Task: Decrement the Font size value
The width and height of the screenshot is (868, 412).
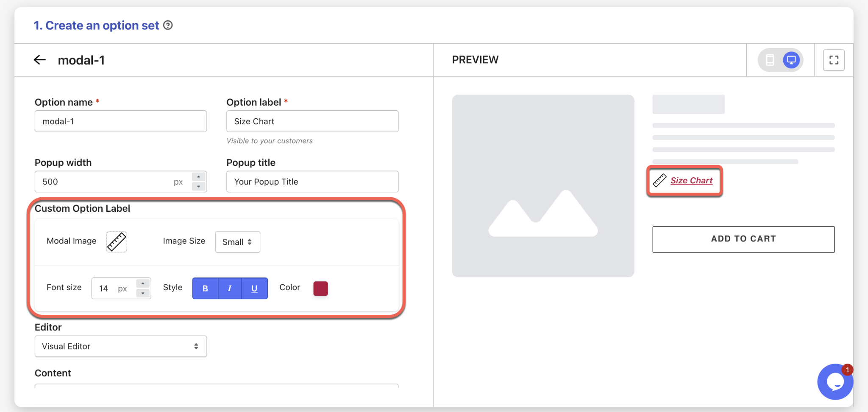Action: pos(143,292)
